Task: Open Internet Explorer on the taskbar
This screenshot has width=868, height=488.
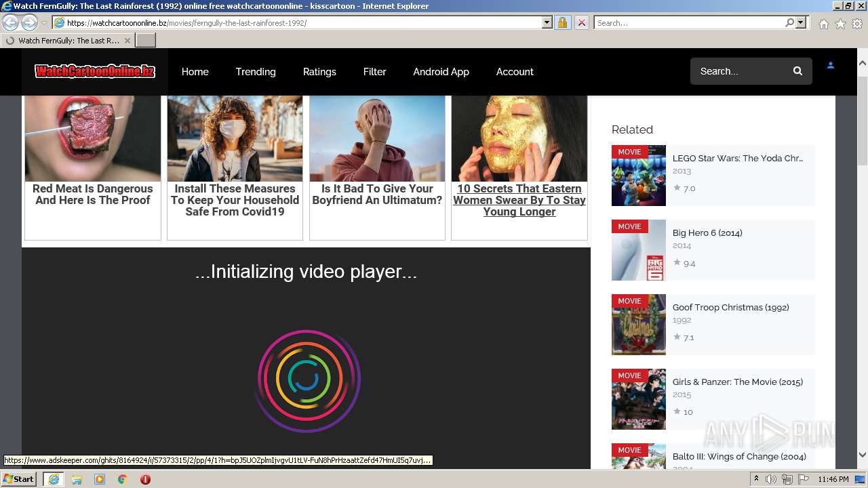Action: tap(54, 479)
